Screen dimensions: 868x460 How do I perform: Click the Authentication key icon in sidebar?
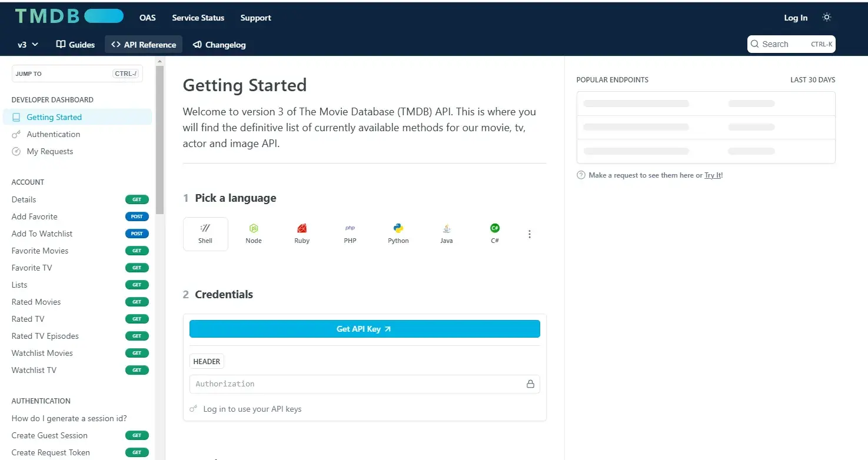pos(16,134)
